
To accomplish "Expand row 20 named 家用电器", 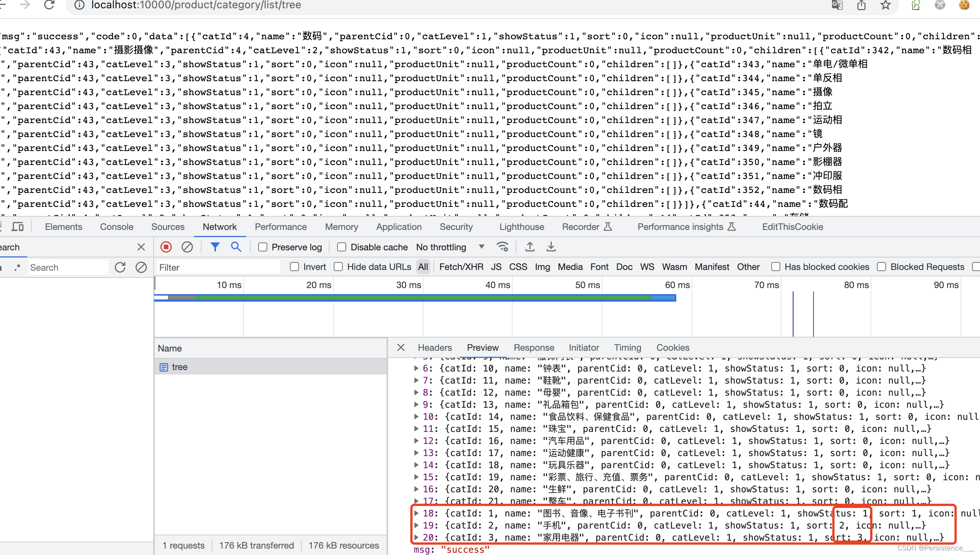I will (x=416, y=537).
